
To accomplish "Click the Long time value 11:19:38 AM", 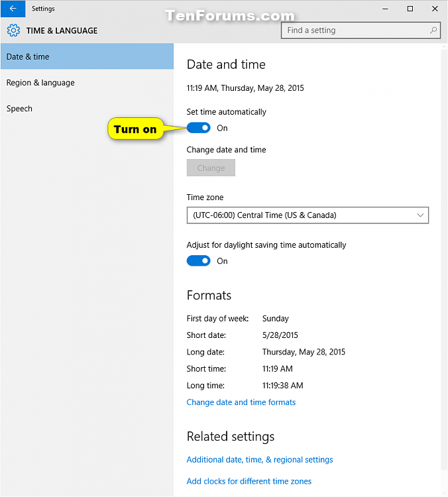I will [282, 386].
